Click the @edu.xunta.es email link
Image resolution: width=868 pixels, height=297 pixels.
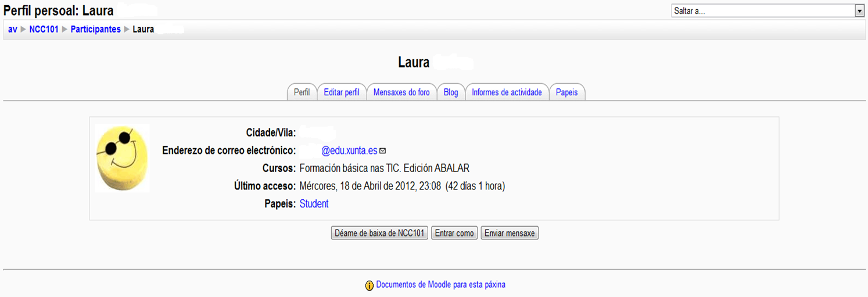coord(349,151)
